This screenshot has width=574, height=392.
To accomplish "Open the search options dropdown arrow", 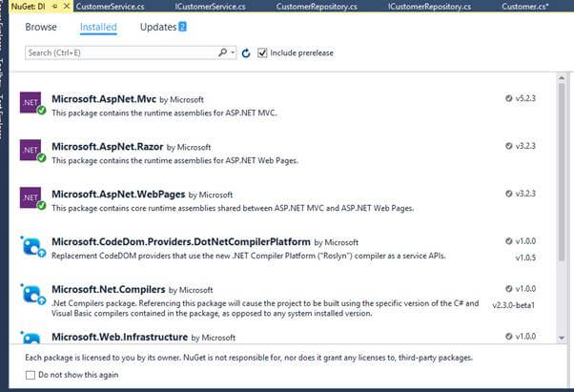I will pos(234,52).
